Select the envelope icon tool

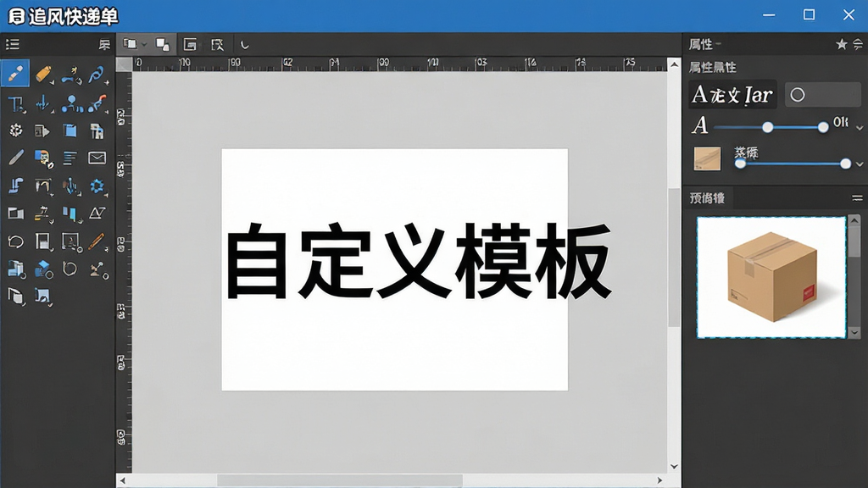pyautogui.click(x=97, y=158)
